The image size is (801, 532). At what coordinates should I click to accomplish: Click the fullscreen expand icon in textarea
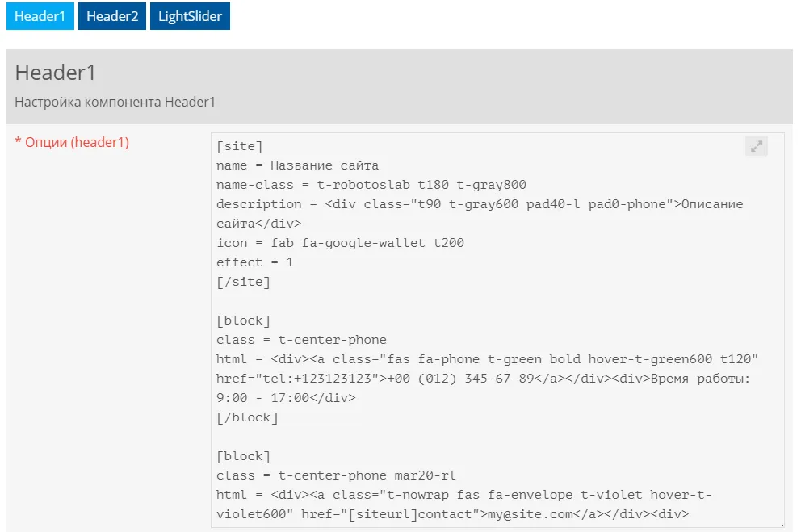757,146
